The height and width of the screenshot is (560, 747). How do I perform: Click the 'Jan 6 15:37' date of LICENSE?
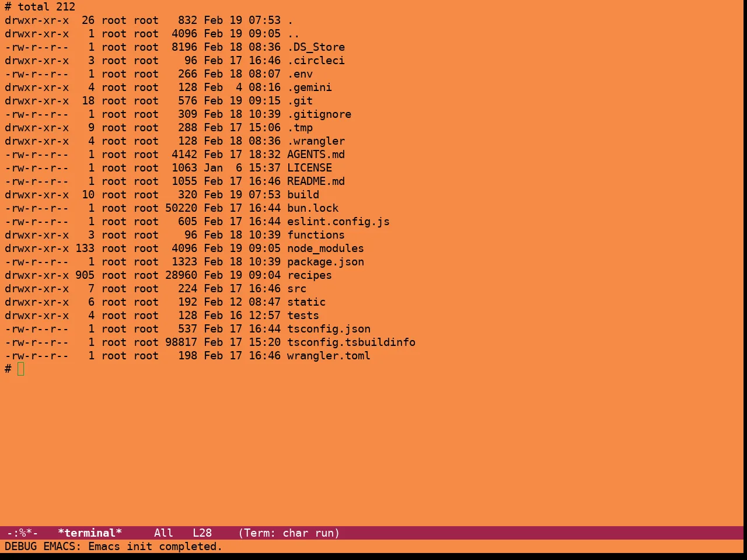pos(242,168)
